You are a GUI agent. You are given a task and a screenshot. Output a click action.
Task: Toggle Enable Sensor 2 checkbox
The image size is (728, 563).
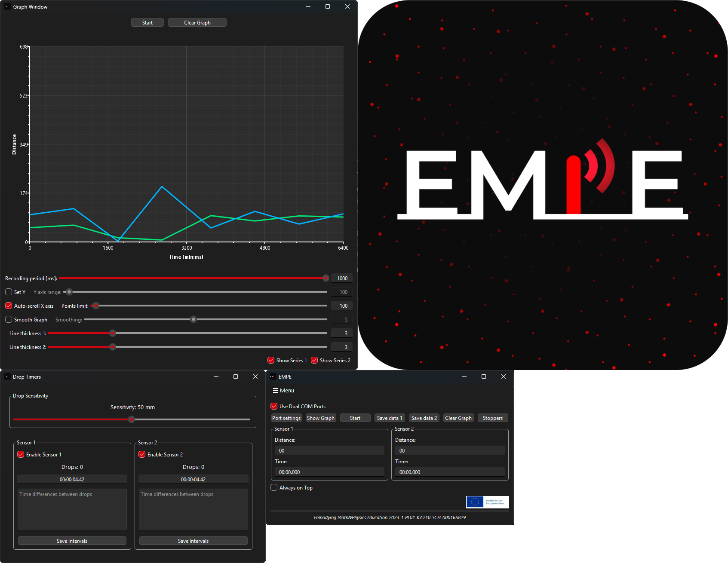[x=142, y=454]
